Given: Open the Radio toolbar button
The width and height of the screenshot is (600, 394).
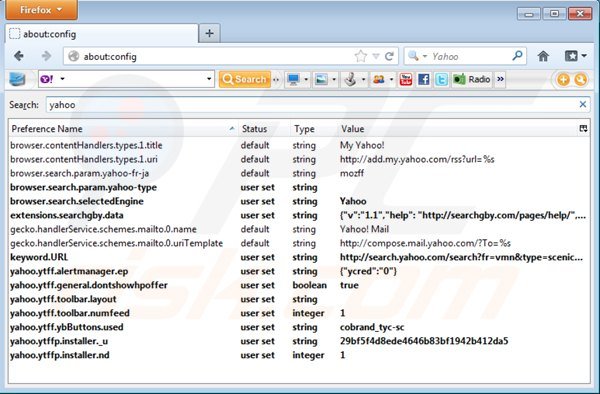Looking at the screenshot, I should (x=471, y=80).
